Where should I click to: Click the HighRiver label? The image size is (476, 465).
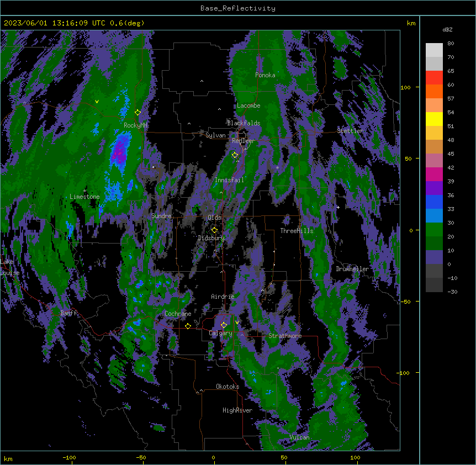pyautogui.click(x=237, y=410)
